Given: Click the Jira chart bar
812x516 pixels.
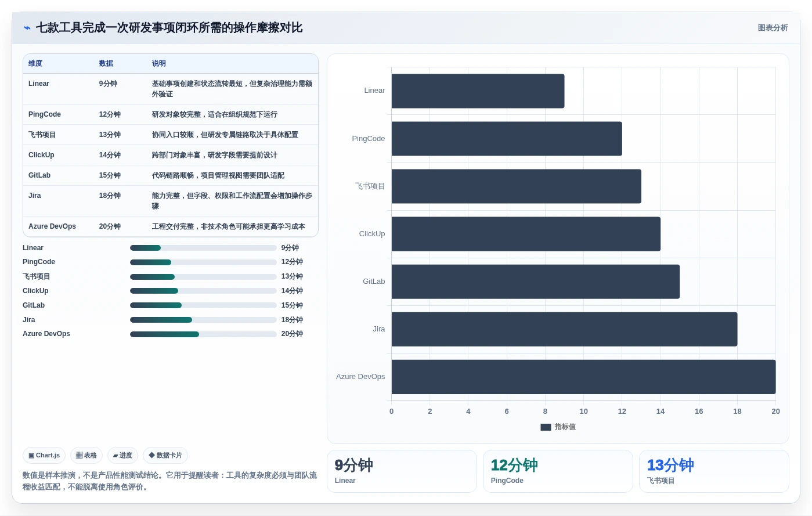Looking at the screenshot, I should click(564, 329).
